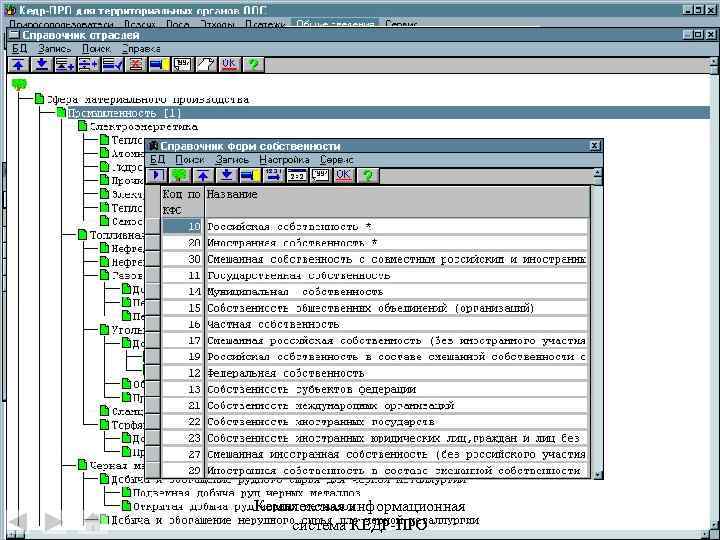The width and height of the screenshot is (720, 540).
Task: Click code cell 30 in ownership table
Action: point(182,259)
